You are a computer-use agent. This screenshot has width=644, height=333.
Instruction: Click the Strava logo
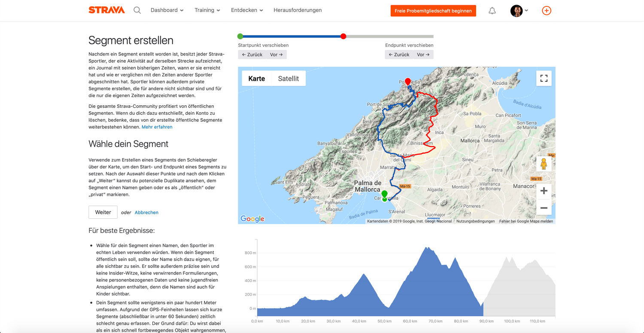[x=106, y=10]
